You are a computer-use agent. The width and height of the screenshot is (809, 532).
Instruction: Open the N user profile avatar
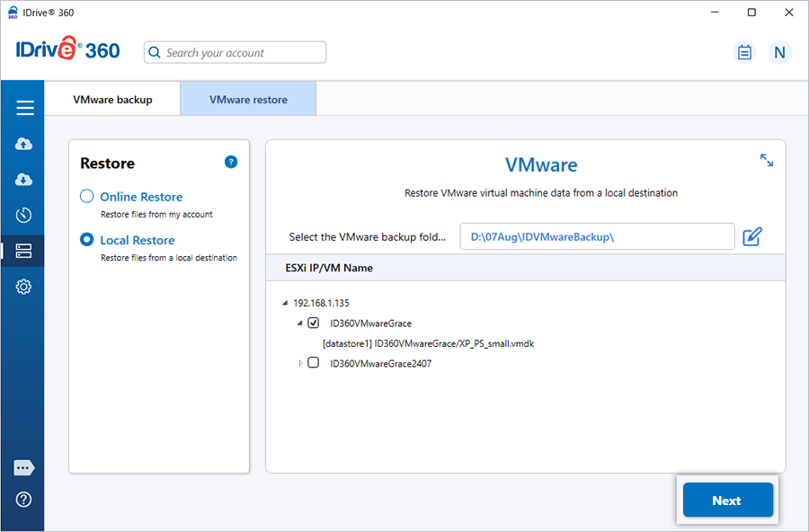point(780,52)
